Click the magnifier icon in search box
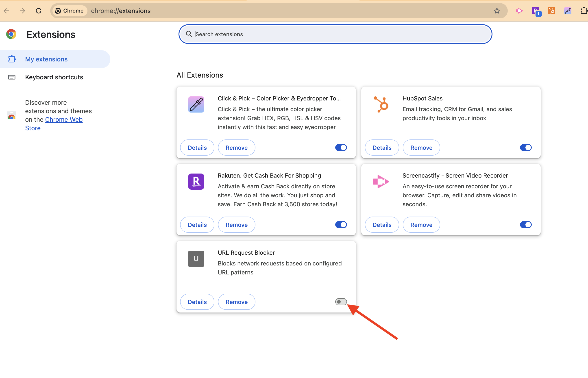 point(189,34)
